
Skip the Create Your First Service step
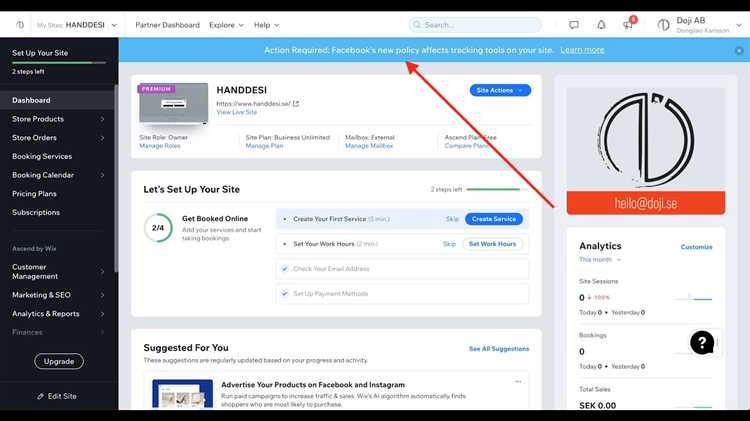click(x=452, y=219)
